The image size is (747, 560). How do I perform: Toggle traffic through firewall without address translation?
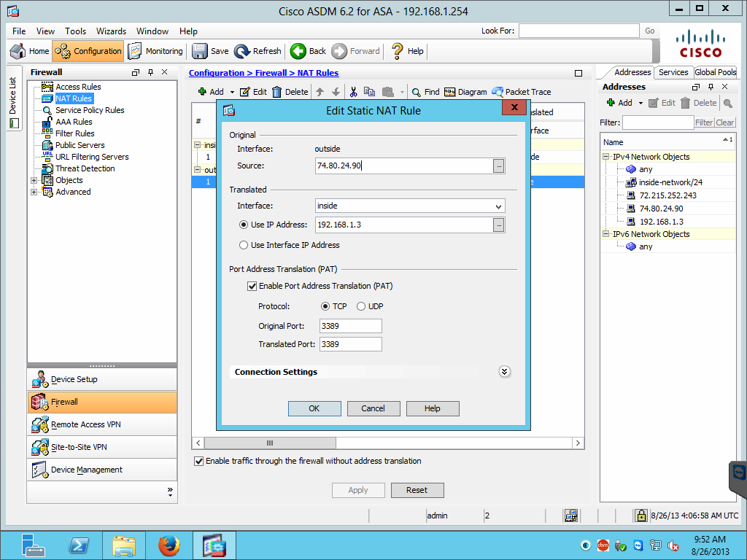(x=198, y=461)
